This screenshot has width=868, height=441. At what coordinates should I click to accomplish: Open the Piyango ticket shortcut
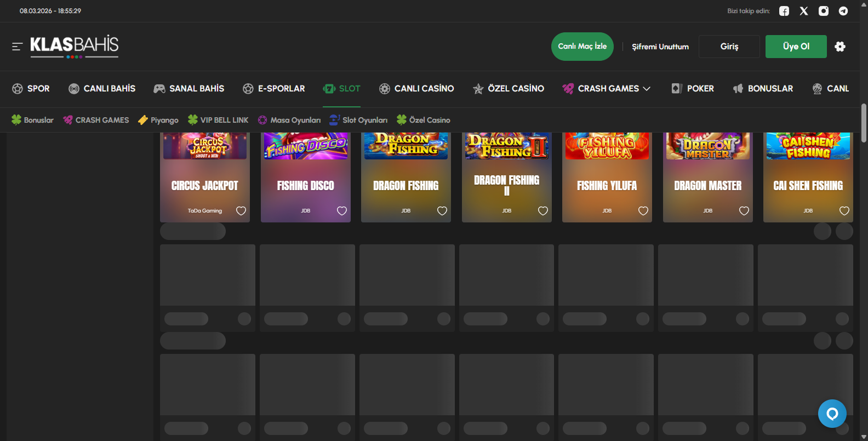click(x=158, y=120)
